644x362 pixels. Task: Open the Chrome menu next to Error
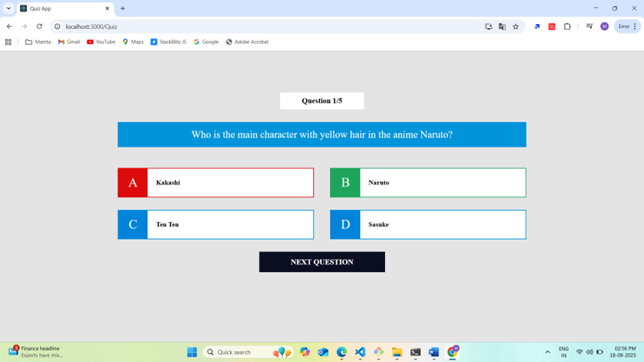pos(635,27)
